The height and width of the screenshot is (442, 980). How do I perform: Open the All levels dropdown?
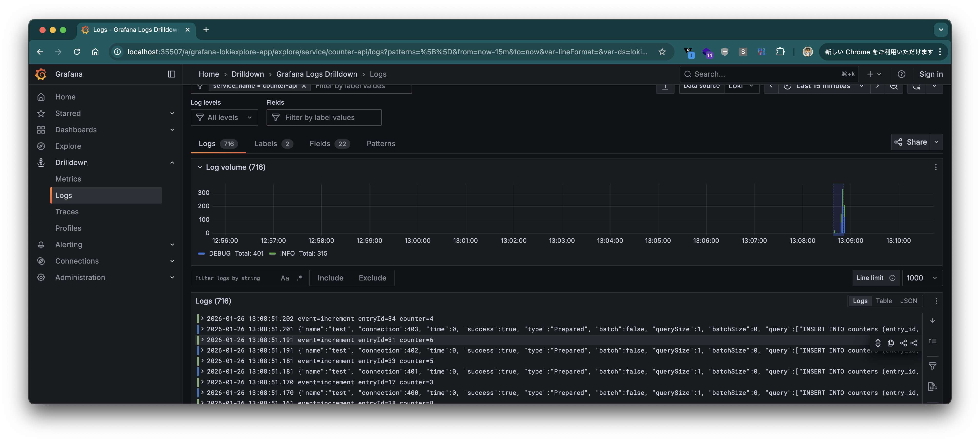(224, 117)
